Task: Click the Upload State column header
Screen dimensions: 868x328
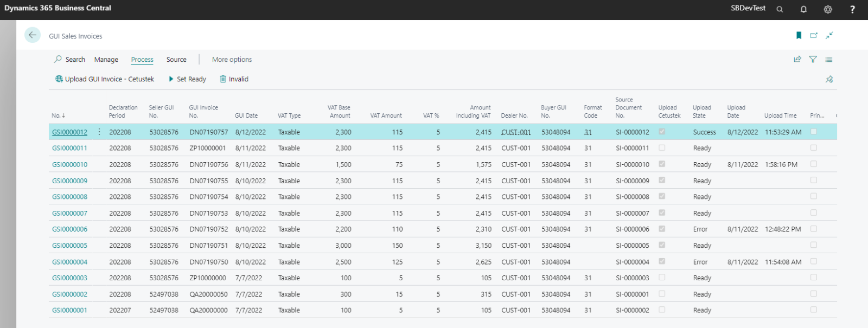Action: [702, 112]
